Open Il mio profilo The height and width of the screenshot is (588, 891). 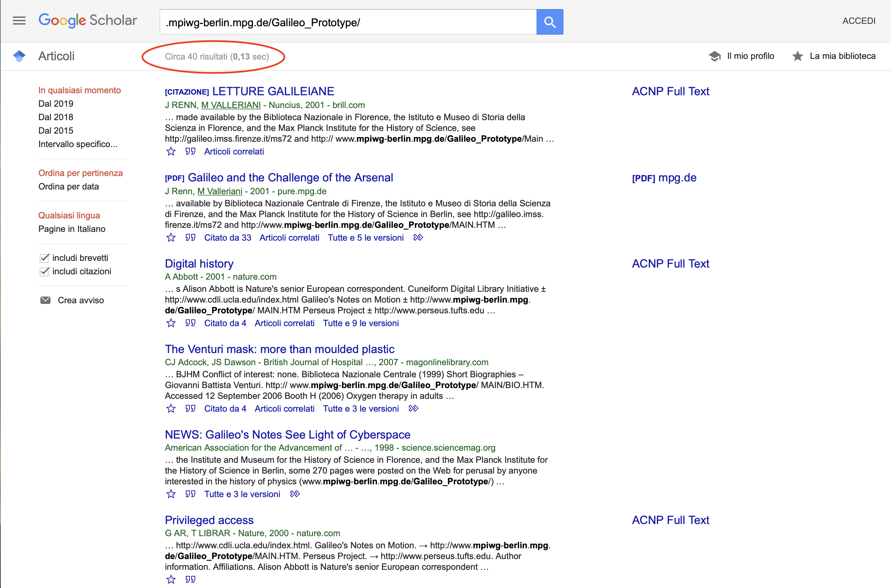pos(750,56)
